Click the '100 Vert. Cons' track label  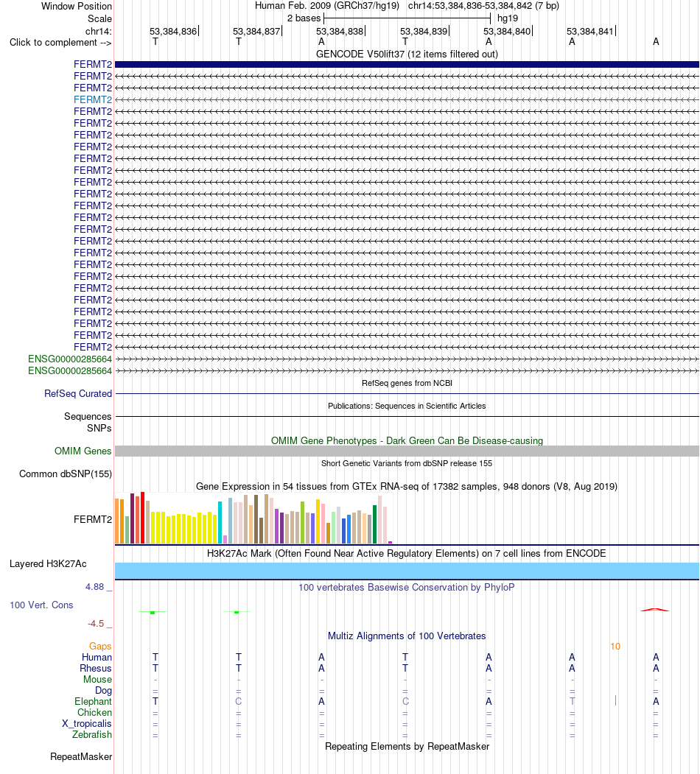click(41, 605)
